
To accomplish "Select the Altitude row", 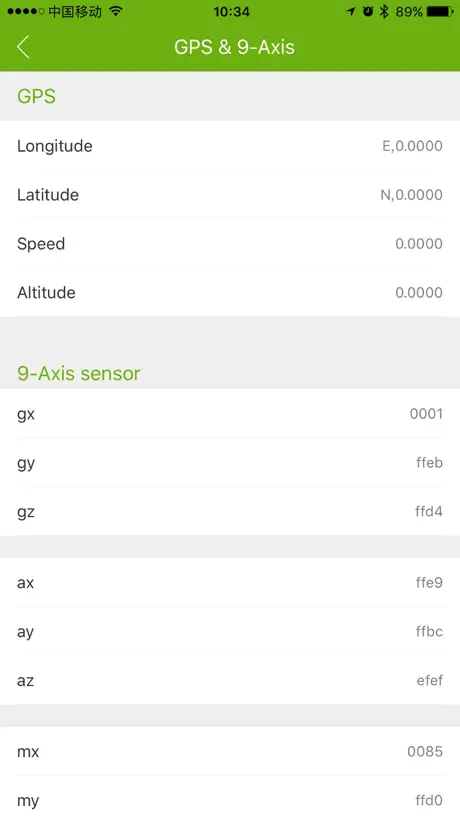I will tap(230, 292).
